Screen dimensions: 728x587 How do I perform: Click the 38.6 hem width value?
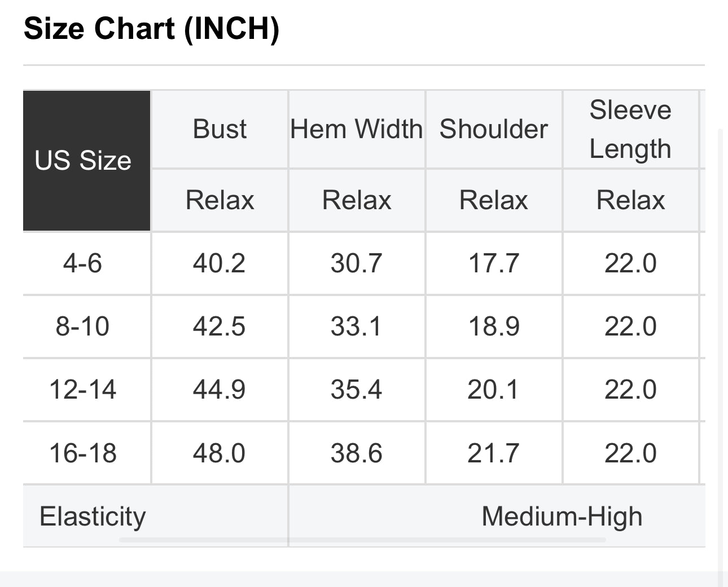tap(357, 453)
